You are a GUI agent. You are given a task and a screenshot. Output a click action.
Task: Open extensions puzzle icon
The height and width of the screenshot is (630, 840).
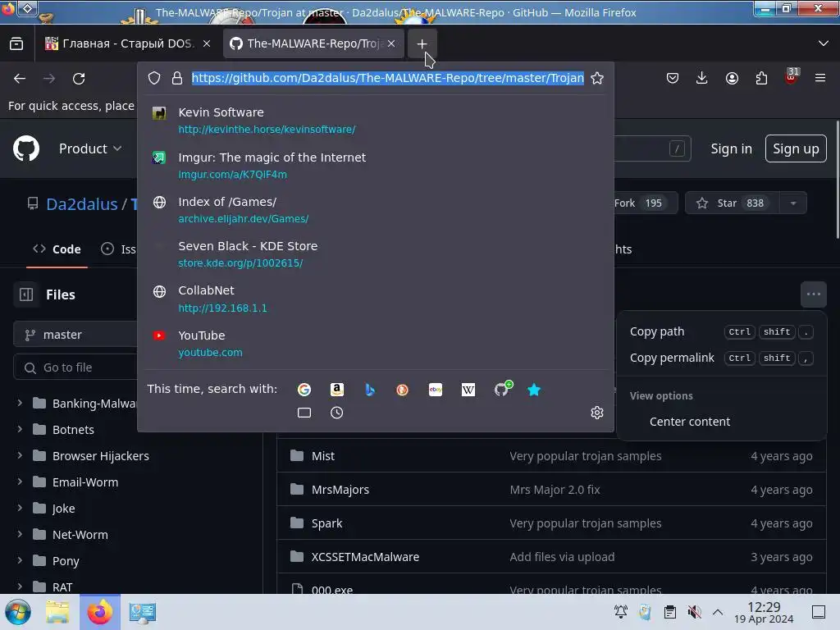pyautogui.click(x=761, y=78)
